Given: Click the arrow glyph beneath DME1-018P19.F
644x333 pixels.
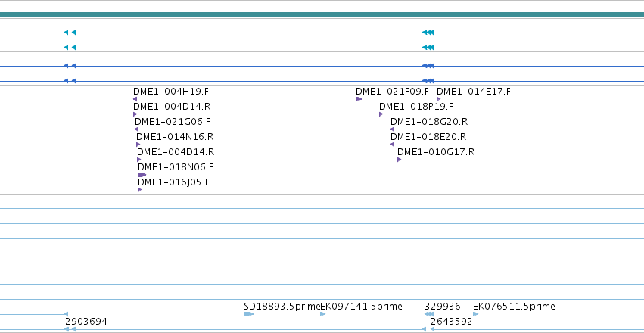Looking at the screenshot, I should [x=381, y=114].
